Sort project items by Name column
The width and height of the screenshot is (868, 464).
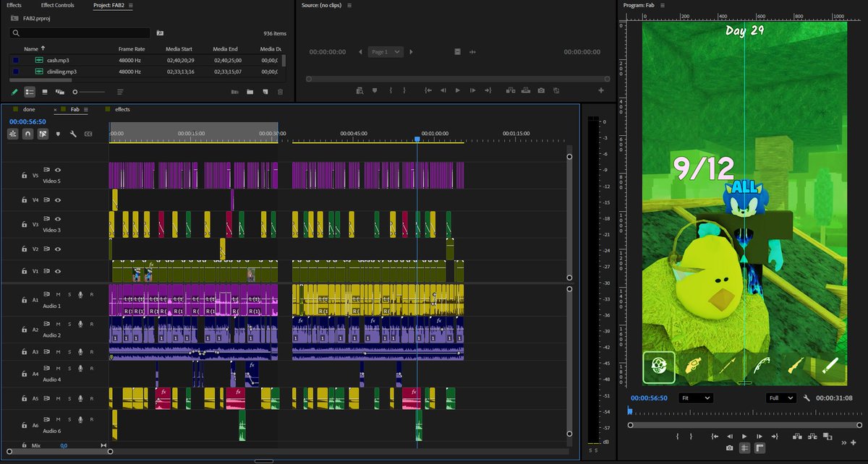[30, 48]
